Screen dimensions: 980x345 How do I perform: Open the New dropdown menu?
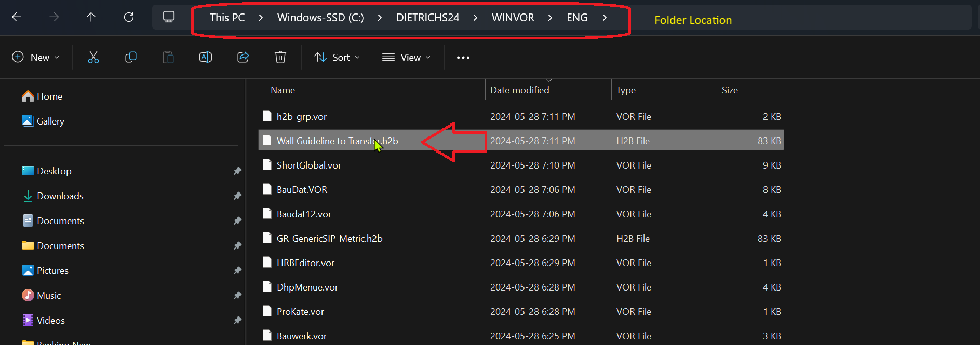[35, 57]
